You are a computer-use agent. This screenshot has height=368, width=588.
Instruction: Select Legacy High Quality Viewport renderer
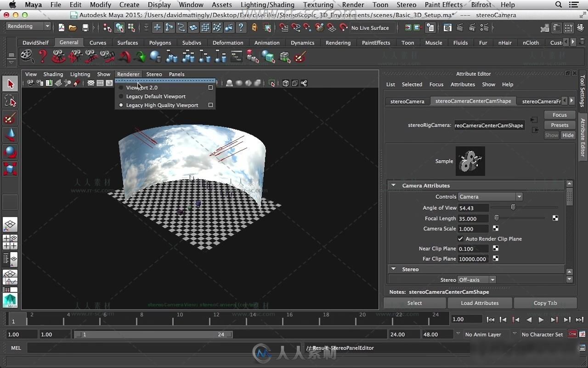[x=162, y=105]
